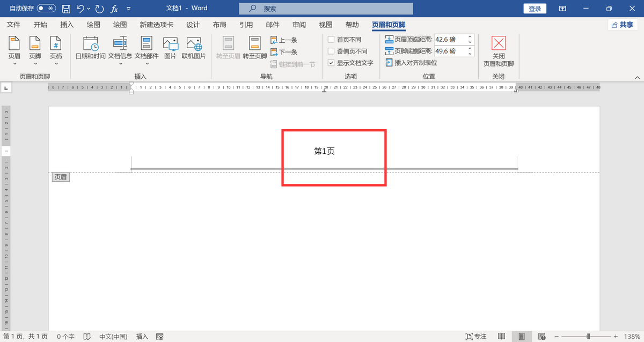Click the greyed 转至页眉 button
Image resolution: width=644 pixels, height=342 pixels.
pos(229,48)
